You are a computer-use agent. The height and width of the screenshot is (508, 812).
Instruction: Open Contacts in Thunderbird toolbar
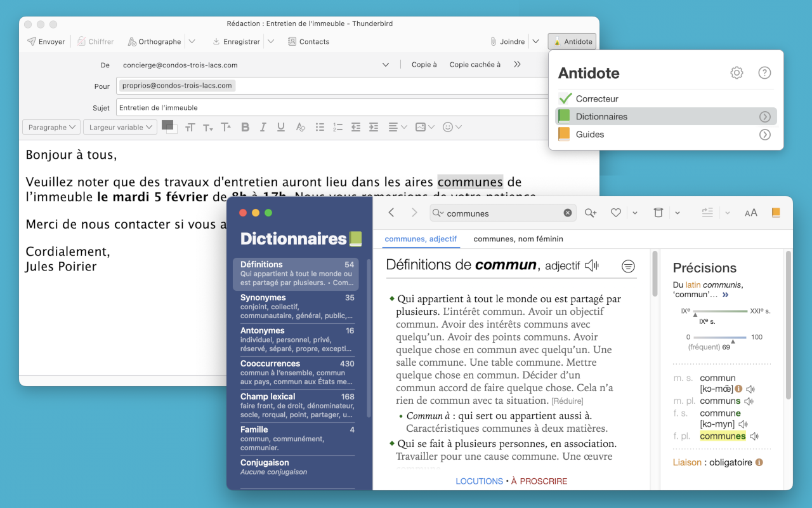[x=308, y=41]
